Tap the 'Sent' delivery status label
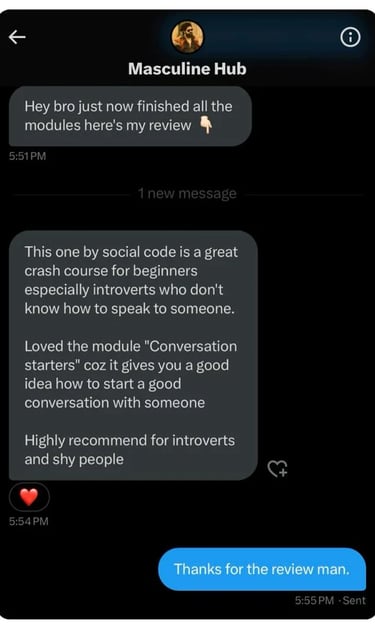The image size is (375, 630). tap(354, 601)
